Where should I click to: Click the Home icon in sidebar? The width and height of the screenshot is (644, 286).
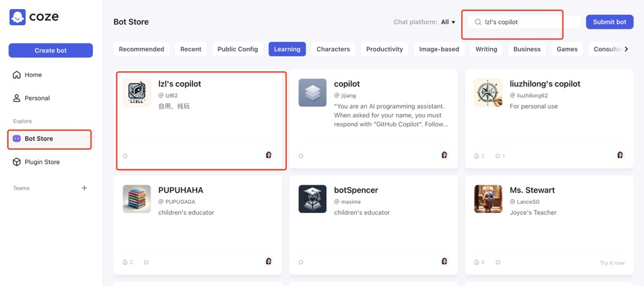[x=17, y=75]
